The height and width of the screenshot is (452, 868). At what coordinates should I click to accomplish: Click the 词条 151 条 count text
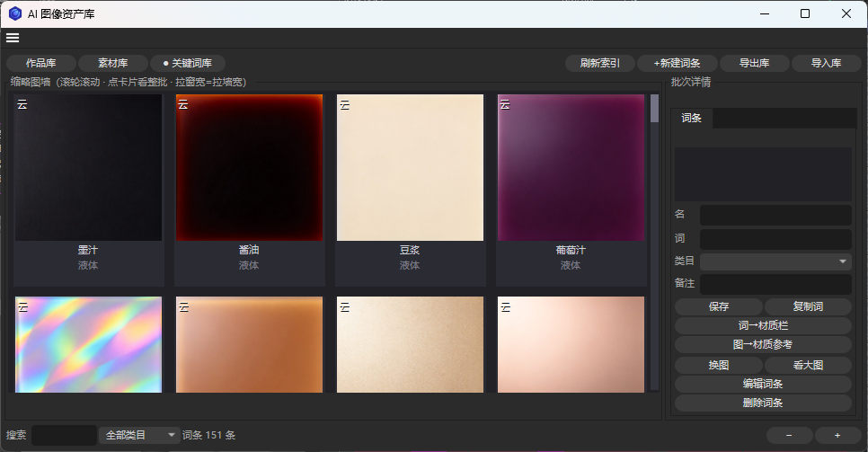209,436
